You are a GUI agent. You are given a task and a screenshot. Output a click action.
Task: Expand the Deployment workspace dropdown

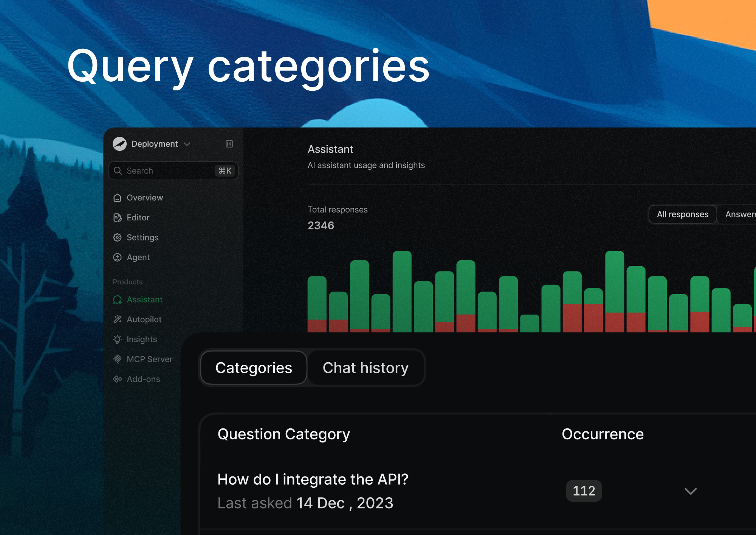point(187,144)
